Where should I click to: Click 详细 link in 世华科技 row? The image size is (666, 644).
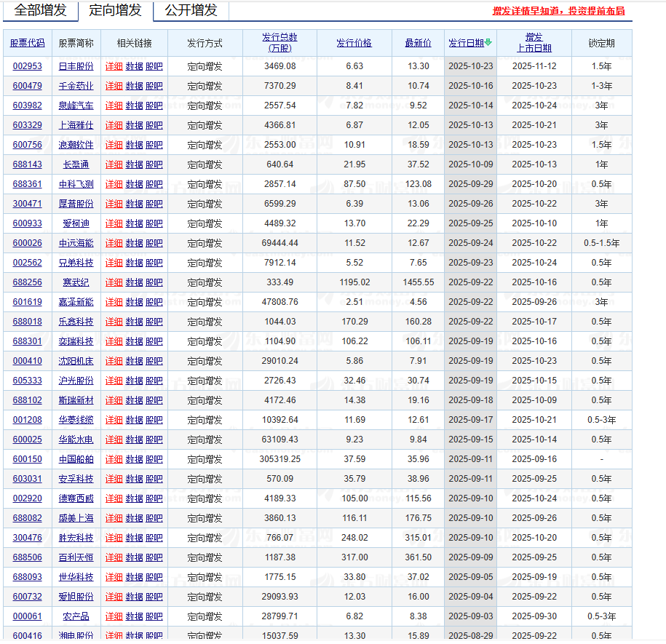(114, 577)
